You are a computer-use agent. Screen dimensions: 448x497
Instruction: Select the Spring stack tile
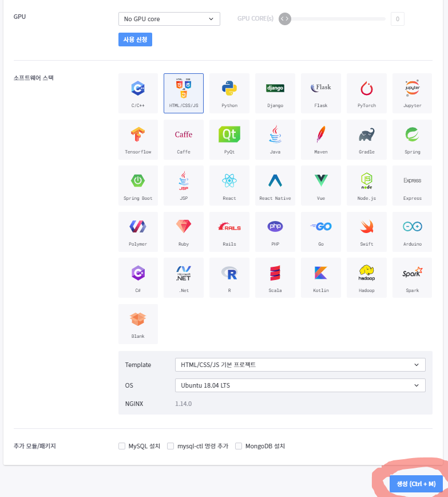(412, 140)
